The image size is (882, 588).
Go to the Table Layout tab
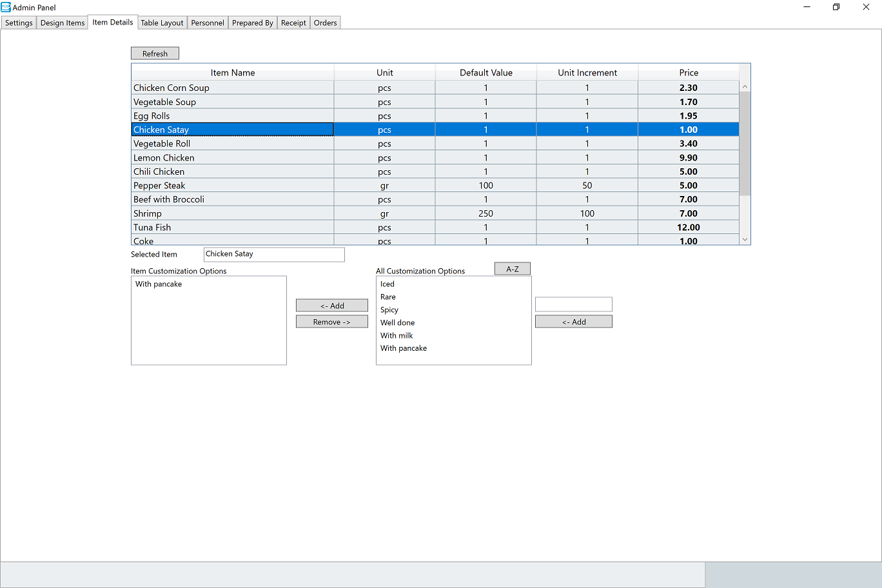[162, 23]
